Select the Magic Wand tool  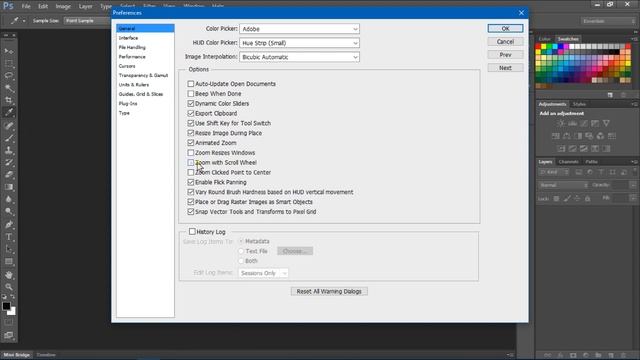pyautogui.click(x=9, y=88)
